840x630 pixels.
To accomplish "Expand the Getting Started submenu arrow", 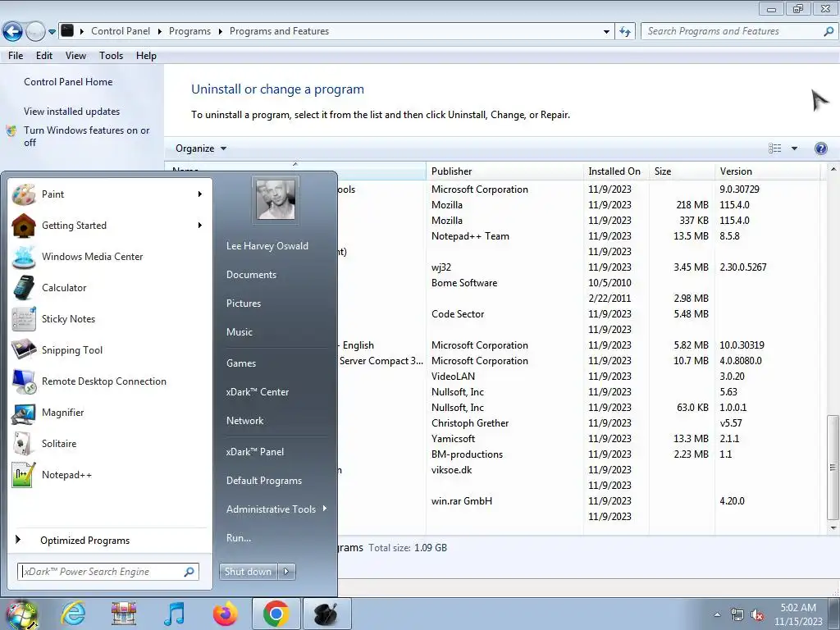I will click(200, 226).
